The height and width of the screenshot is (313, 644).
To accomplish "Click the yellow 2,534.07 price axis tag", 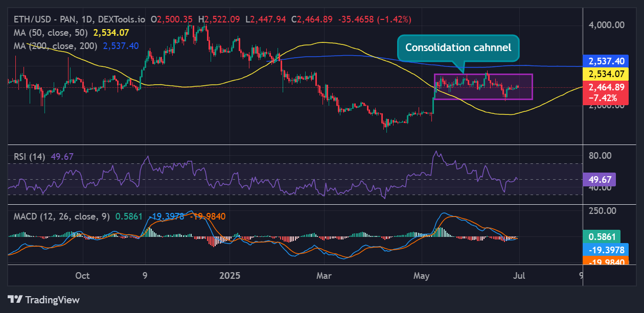I will pos(606,74).
